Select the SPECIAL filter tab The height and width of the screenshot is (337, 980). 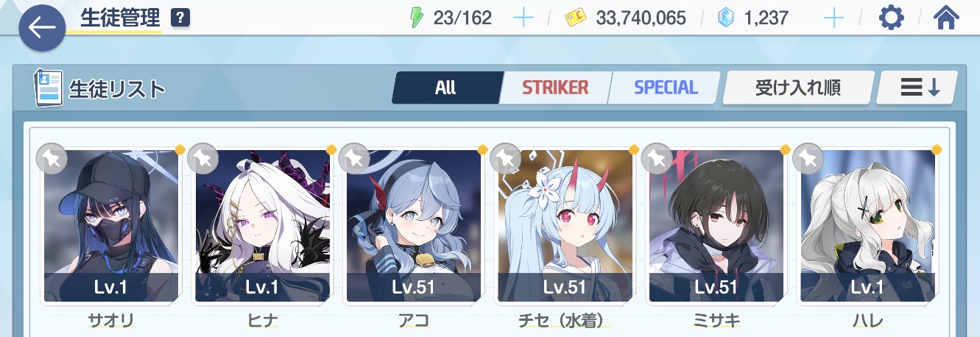click(665, 88)
